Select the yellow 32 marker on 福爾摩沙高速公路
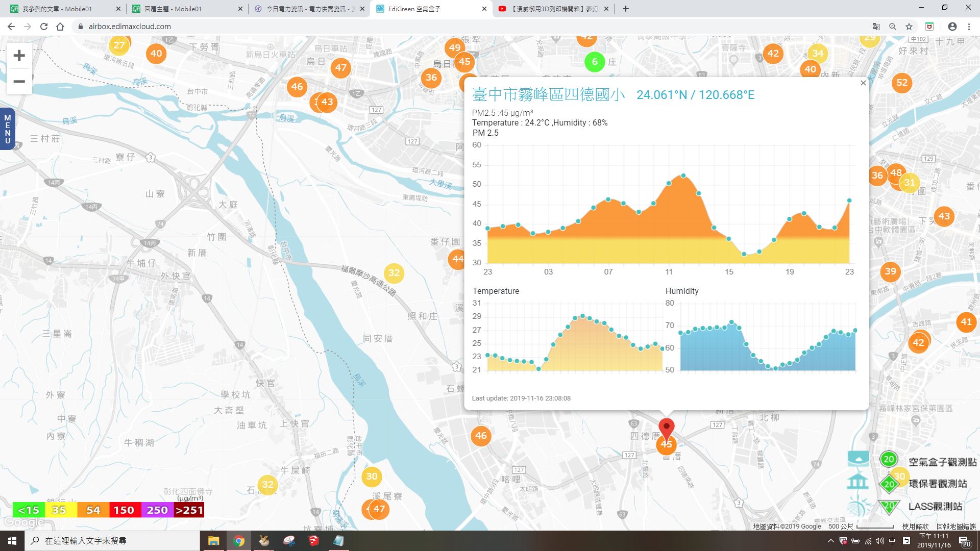Viewport: 980px width, 551px height. pos(394,273)
